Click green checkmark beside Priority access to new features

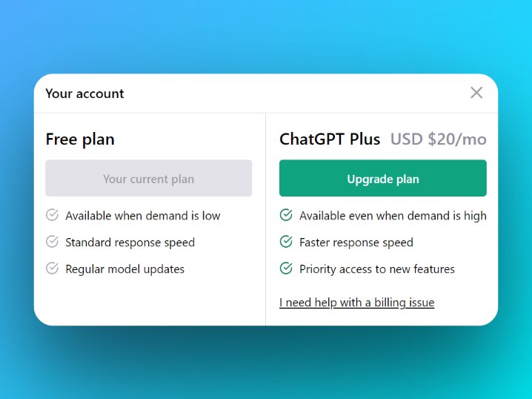coord(286,268)
